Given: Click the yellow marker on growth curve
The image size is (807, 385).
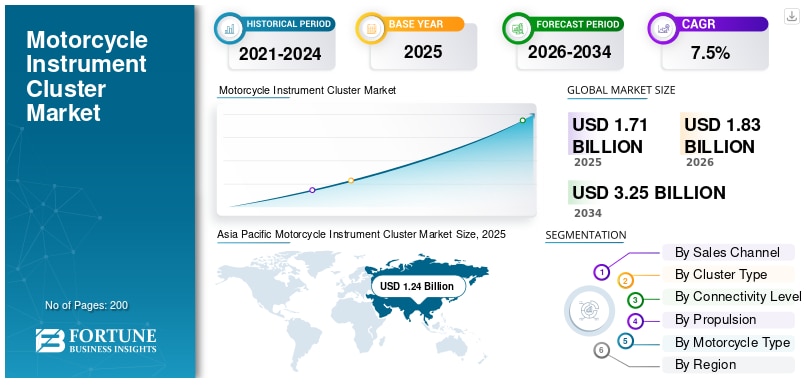Looking at the screenshot, I should point(351,180).
